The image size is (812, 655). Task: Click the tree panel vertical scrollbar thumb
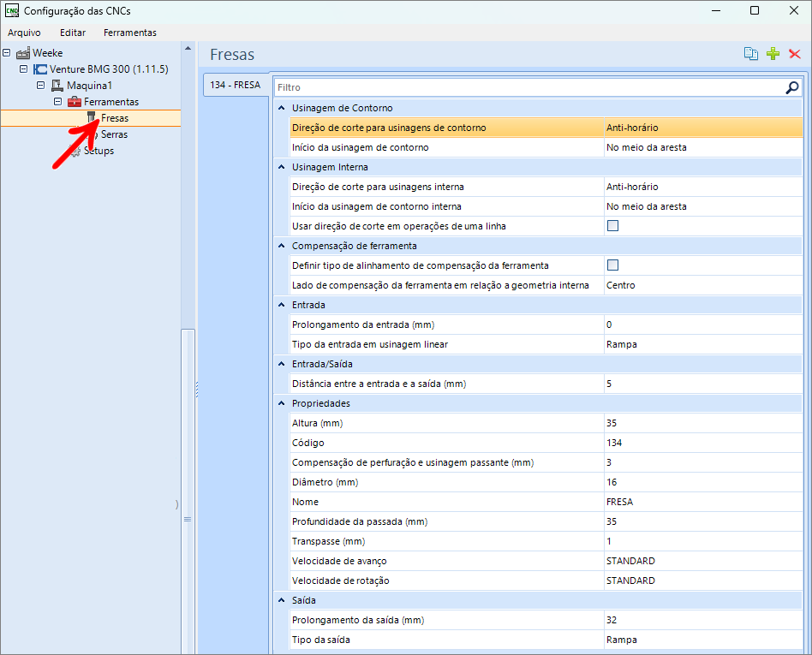[x=188, y=492]
